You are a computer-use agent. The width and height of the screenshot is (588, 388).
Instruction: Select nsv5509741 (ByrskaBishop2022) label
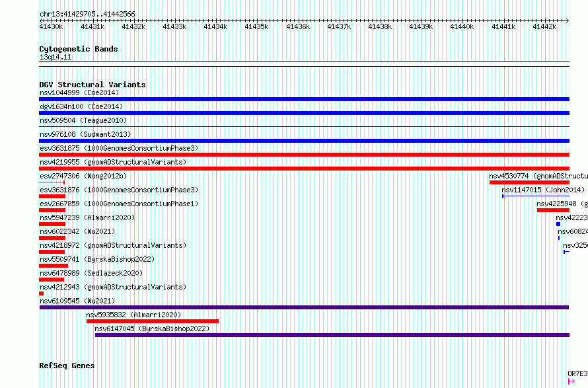97,259
